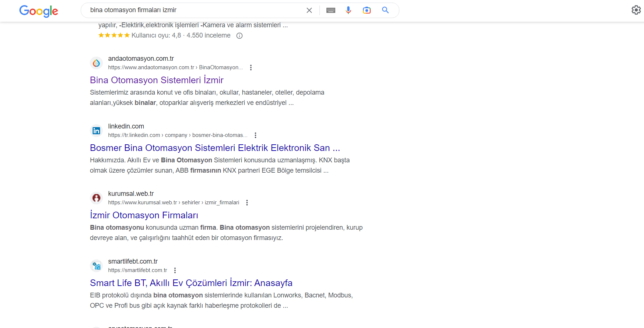
Task: Open the more options menu for the linkedin.com result
Action: pyautogui.click(x=255, y=135)
